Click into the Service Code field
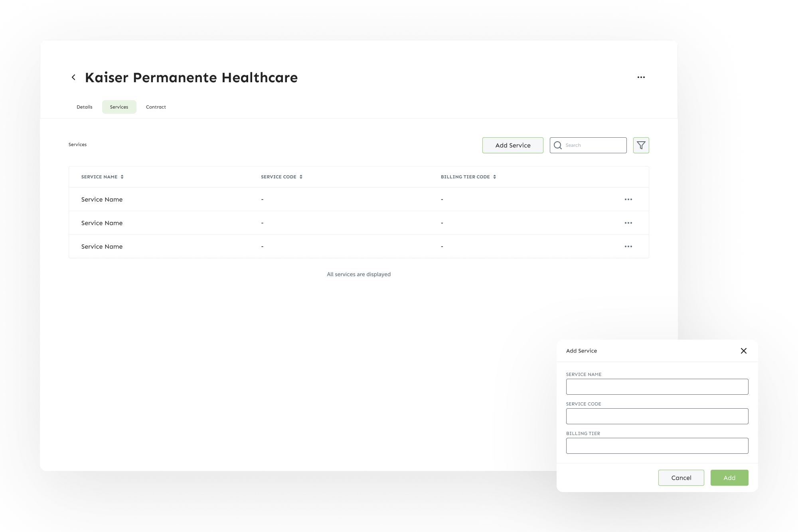798x532 pixels. coord(657,416)
